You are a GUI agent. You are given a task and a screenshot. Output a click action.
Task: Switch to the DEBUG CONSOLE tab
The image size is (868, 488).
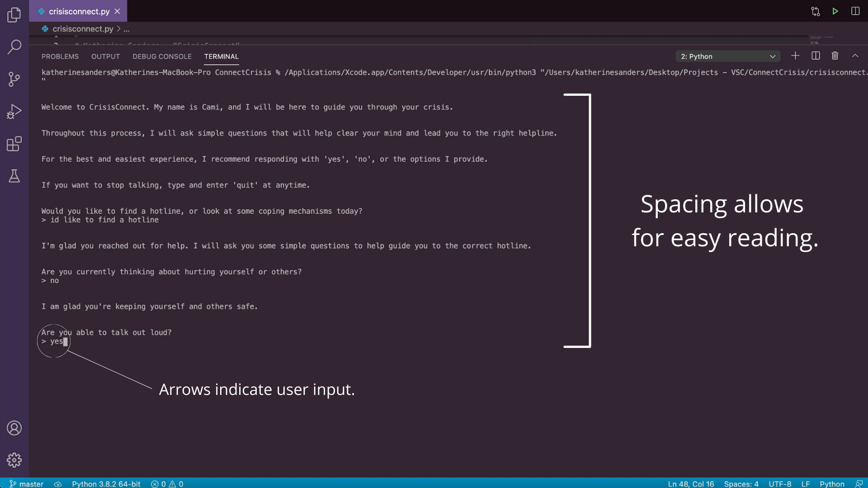click(x=162, y=56)
